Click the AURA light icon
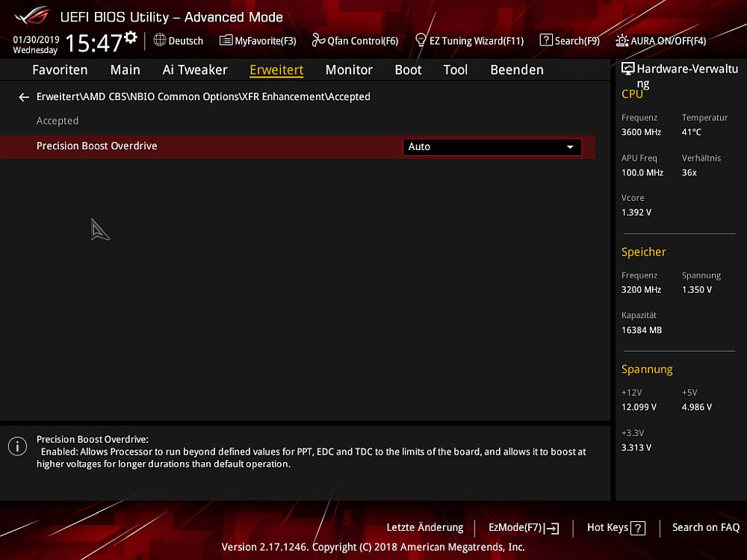The image size is (747, 560). 622,40
